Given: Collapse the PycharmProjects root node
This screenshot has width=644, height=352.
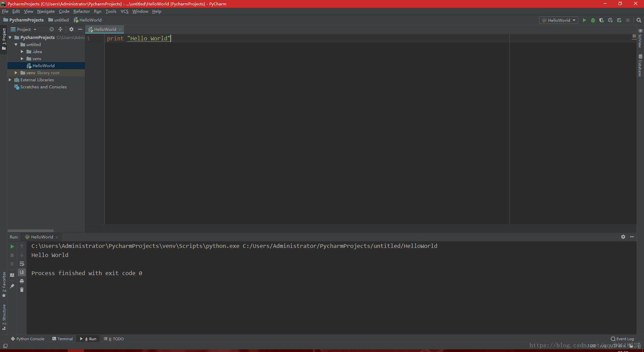Looking at the screenshot, I should 10,38.
